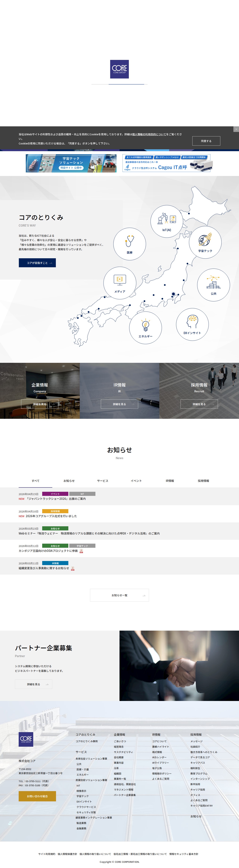Open footer link 会社概要
239x868 pixels.
coord(119,757)
